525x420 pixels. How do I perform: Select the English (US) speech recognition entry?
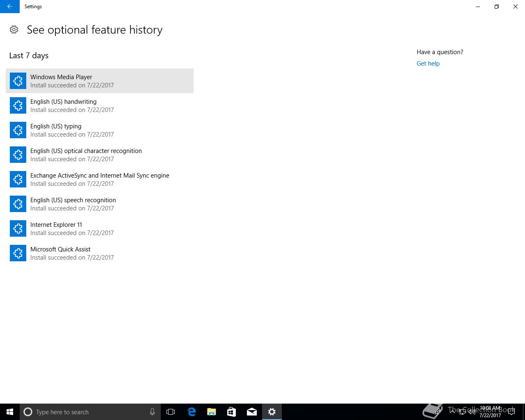pyautogui.click(x=100, y=204)
